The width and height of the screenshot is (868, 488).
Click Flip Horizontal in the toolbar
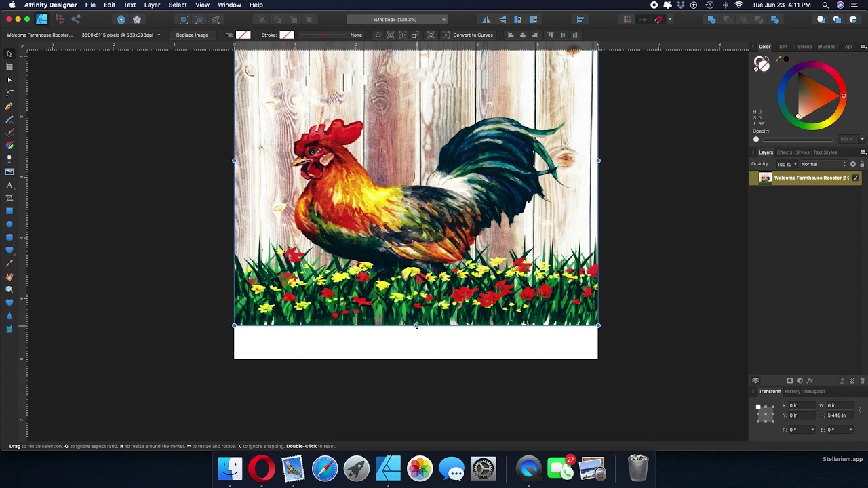(486, 20)
